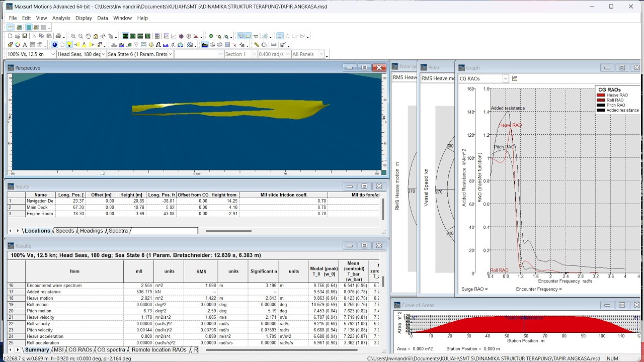Select the Added resistance 536.179 value cell
Image resolution: width=644 pixels, height=362 pixels.
coord(139,292)
